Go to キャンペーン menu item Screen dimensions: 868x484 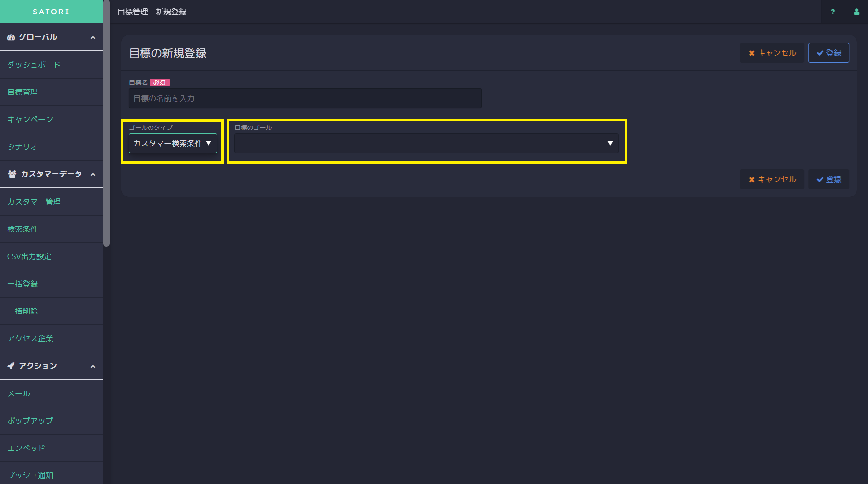pyautogui.click(x=30, y=119)
